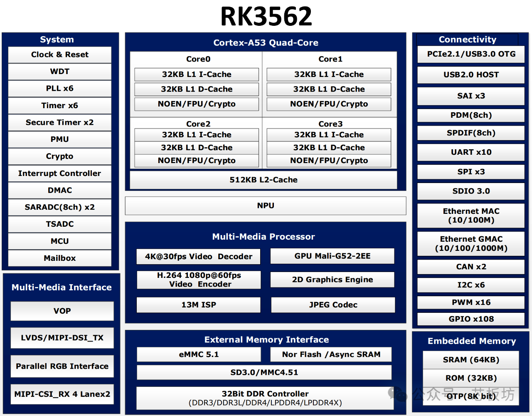Select the eMMC 5.1 block

point(199,354)
